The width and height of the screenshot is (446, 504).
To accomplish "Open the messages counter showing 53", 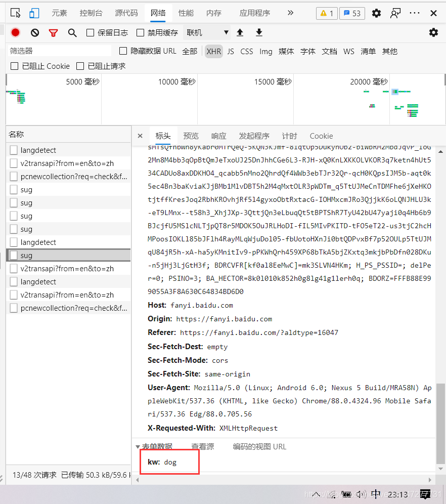I will (352, 13).
